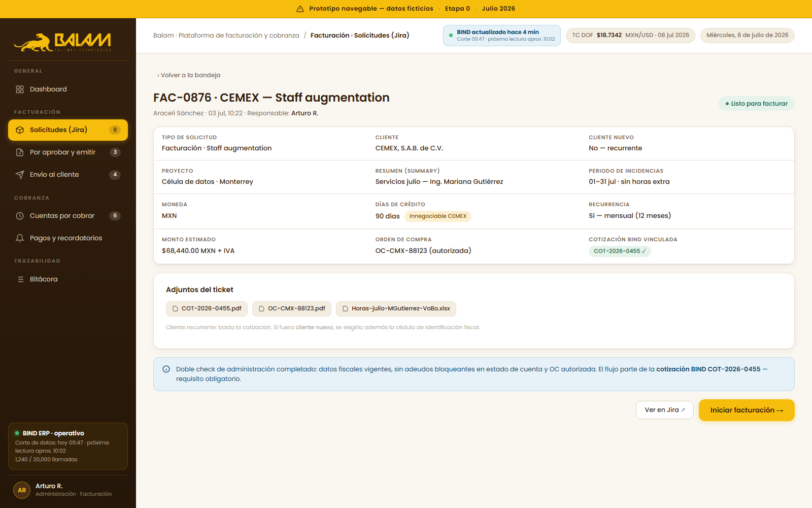Open the Bitácora log
Viewport: 812px width, 508px height.
68,279
